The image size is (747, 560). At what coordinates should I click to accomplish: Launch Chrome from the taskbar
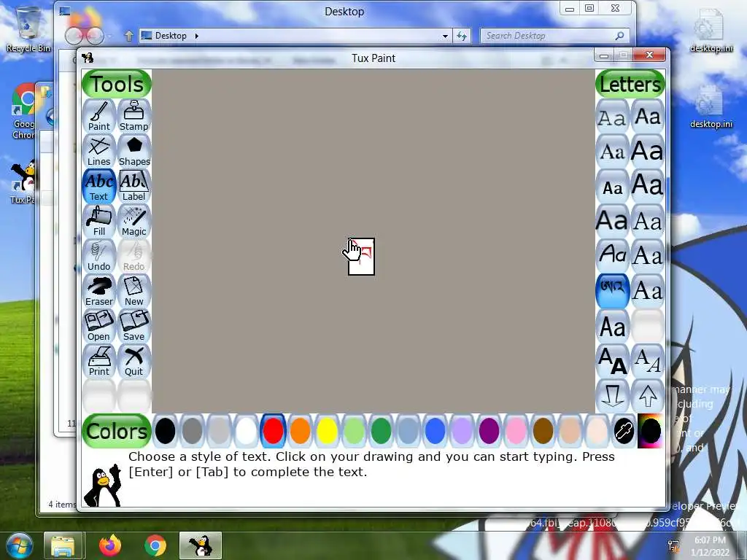[155, 545]
